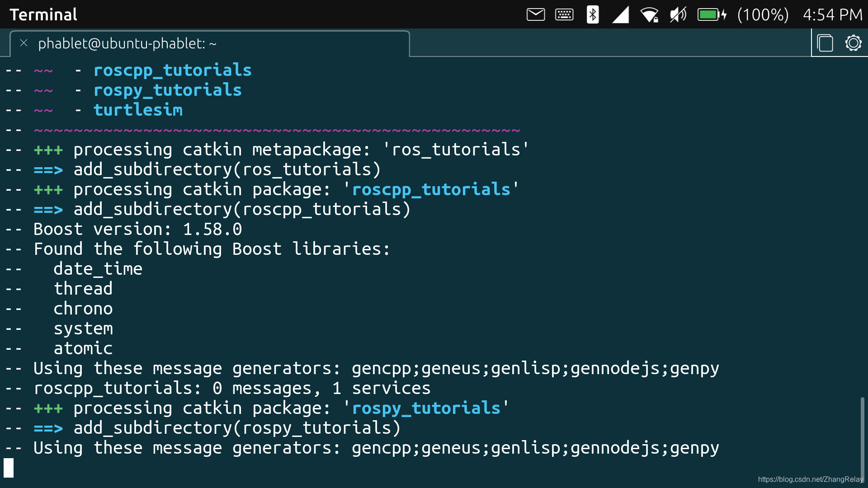Viewport: 868px width, 488px height.
Task: Click the 4:54 PM clock indicator
Action: click(832, 14)
